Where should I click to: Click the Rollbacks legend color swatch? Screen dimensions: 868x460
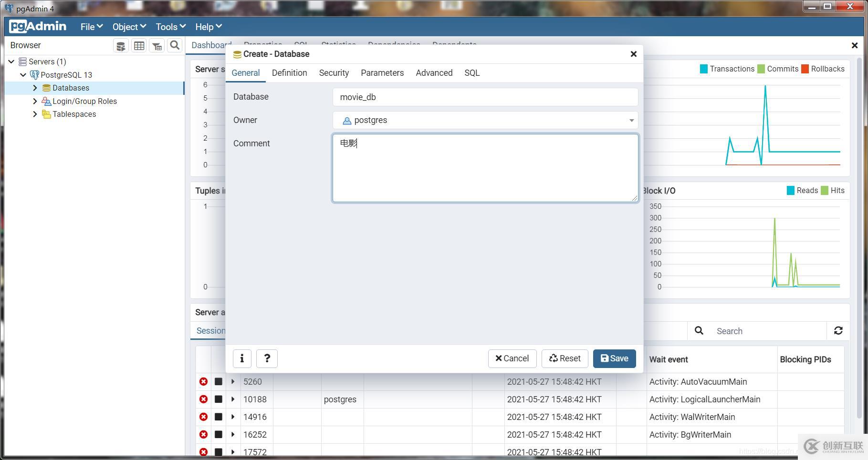pos(805,69)
